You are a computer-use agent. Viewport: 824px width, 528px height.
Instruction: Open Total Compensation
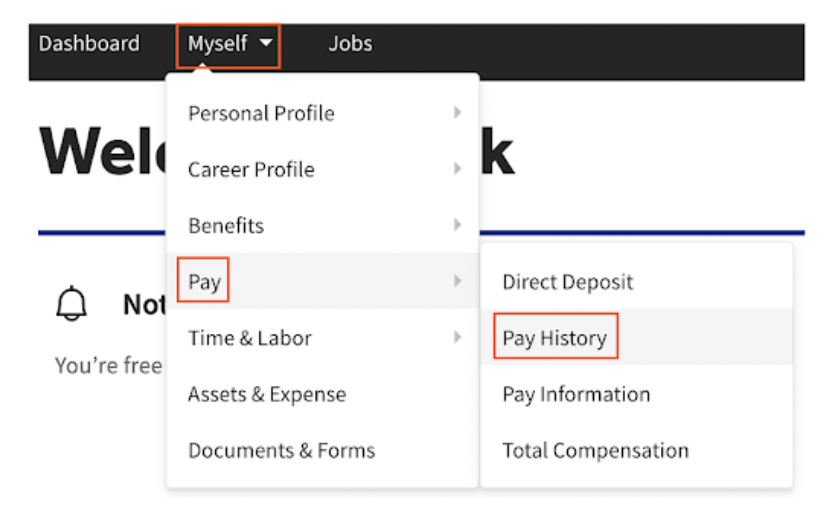tap(595, 450)
